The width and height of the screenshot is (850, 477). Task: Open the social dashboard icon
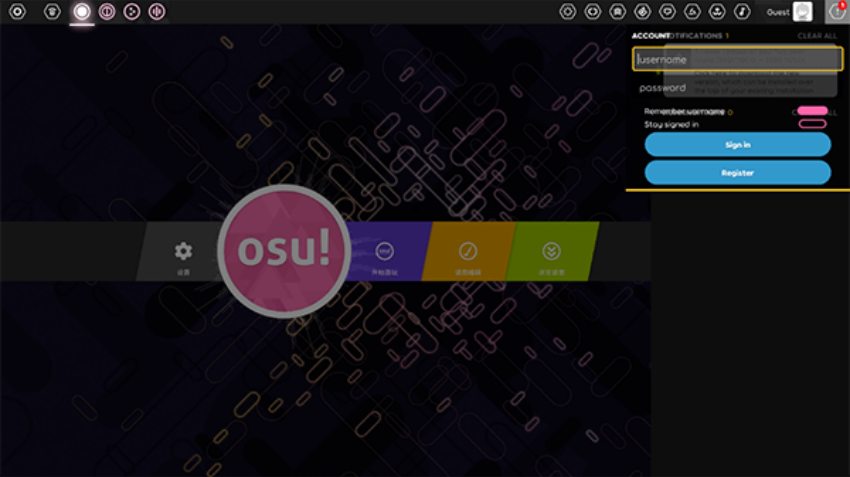692,11
